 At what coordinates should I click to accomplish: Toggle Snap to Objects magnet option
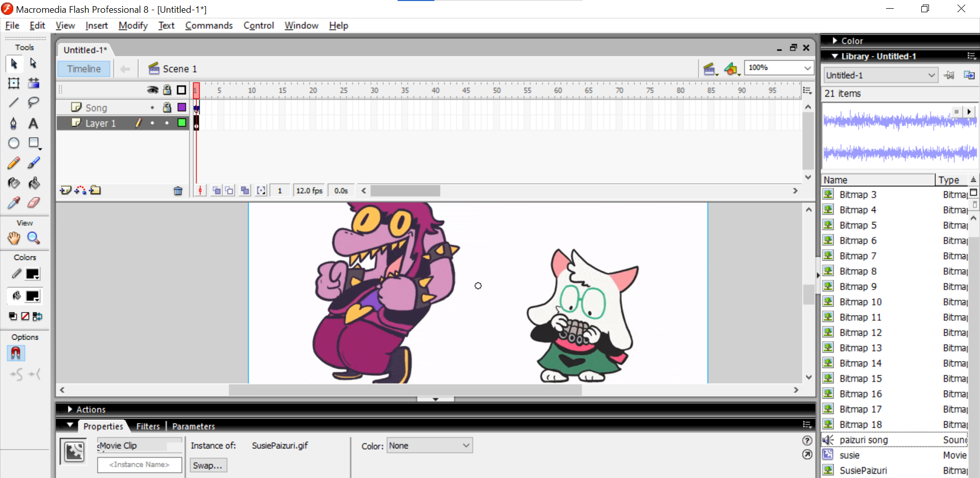(x=16, y=353)
